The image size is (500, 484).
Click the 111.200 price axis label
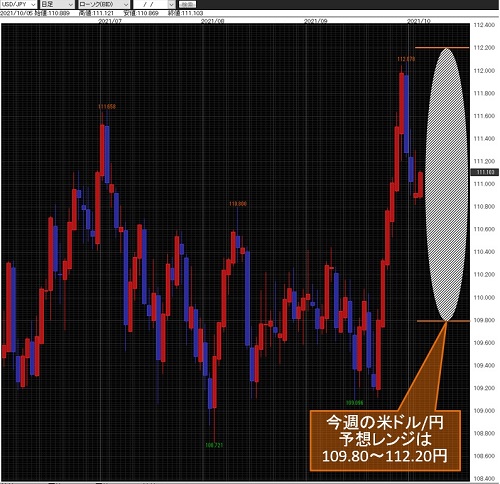484,161
